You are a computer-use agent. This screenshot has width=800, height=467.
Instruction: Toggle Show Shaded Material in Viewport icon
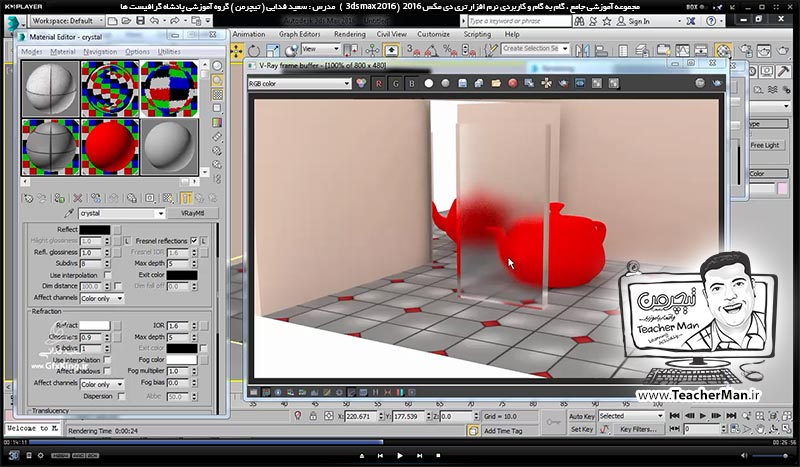[167, 198]
